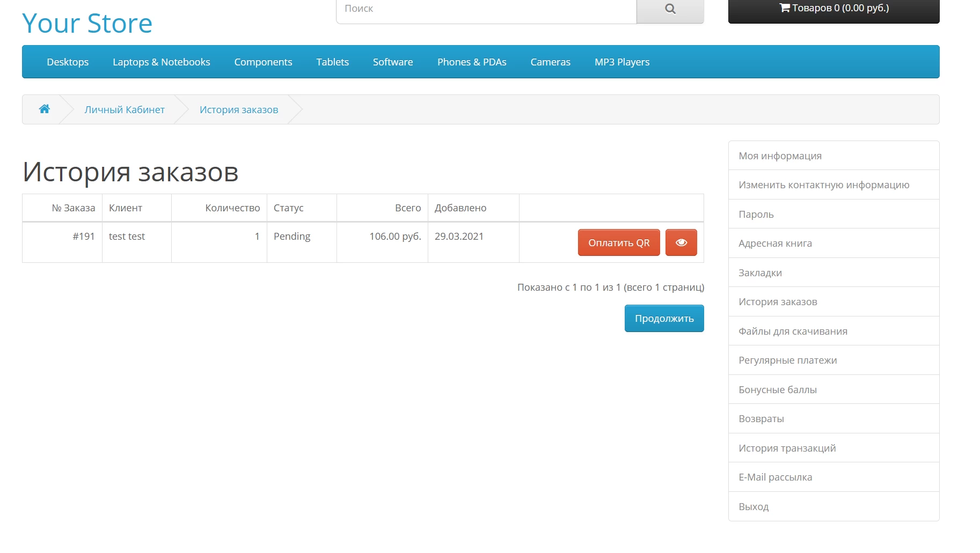The width and height of the screenshot is (980, 553).
Task: Open История заказов in sidebar
Action: 833,302
